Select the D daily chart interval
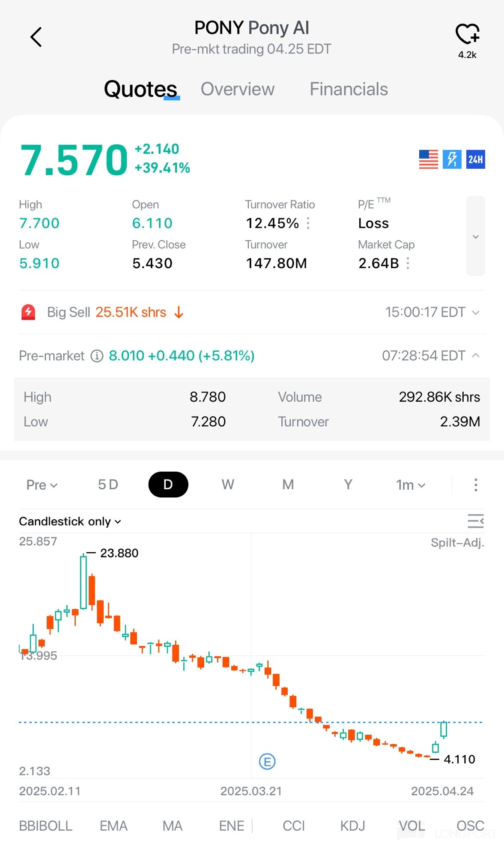Screen dimensions: 504x847 coord(168,485)
